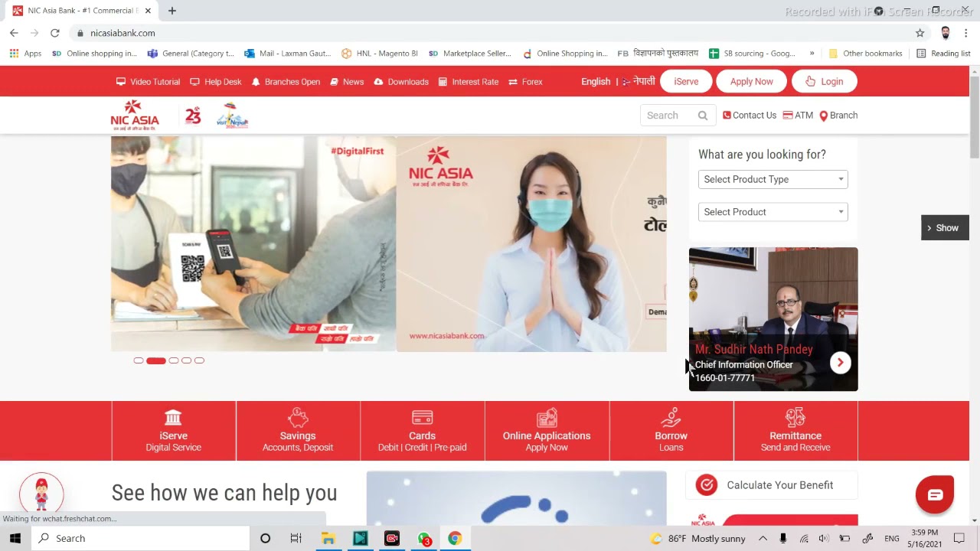Screen dimensions: 980x551
Task: Open the Forex link
Action: [525, 82]
